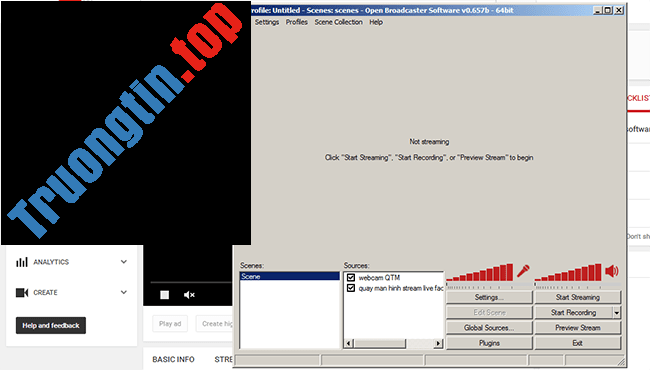Click Start Streaming button
Screen dimensions: 650x370
click(x=577, y=297)
